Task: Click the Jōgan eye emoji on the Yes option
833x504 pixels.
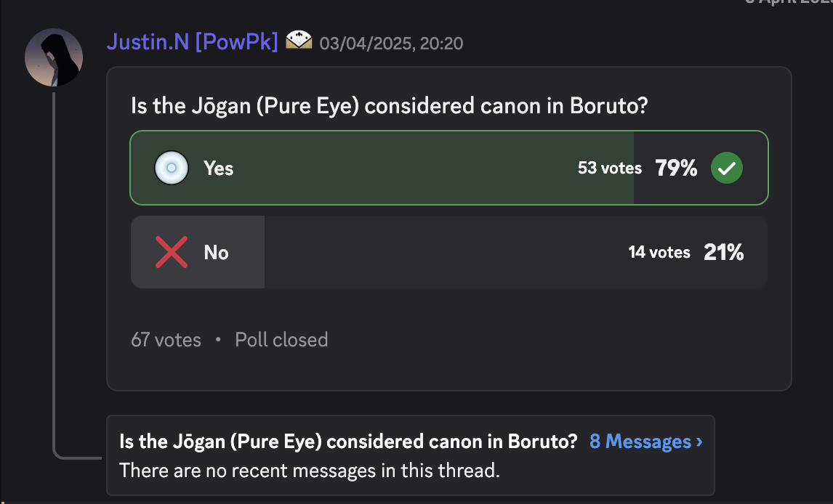Action: pos(171,168)
